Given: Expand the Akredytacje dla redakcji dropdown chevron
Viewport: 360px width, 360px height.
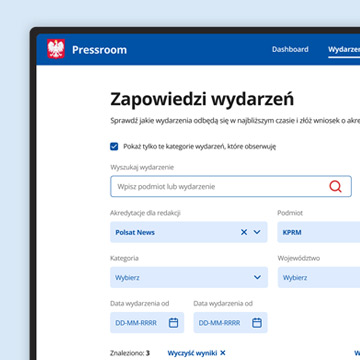Looking at the screenshot, I should point(257,232).
